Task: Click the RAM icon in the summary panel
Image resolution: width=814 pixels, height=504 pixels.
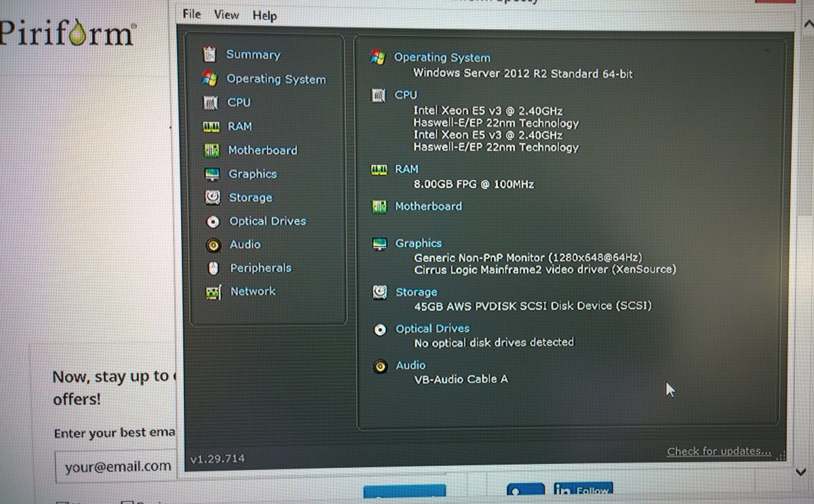Action: (379, 170)
